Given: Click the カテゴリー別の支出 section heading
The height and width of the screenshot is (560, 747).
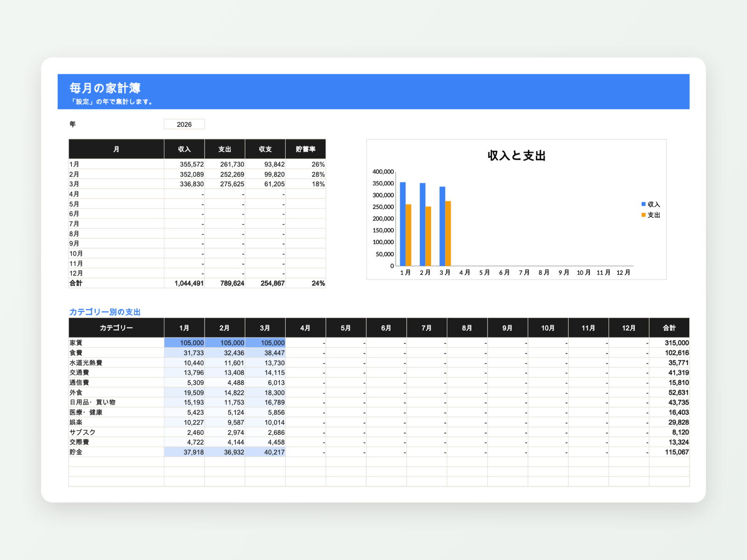Looking at the screenshot, I should (x=105, y=312).
